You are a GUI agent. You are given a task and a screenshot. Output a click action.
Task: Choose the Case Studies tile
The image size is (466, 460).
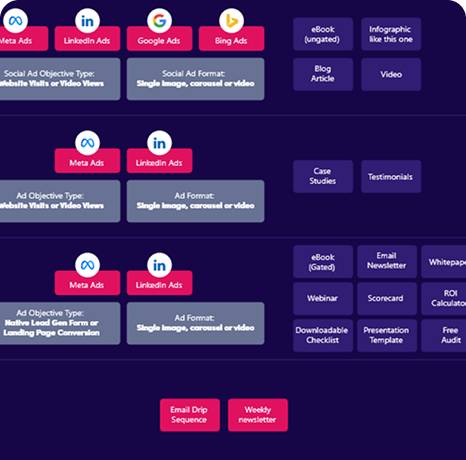click(323, 176)
